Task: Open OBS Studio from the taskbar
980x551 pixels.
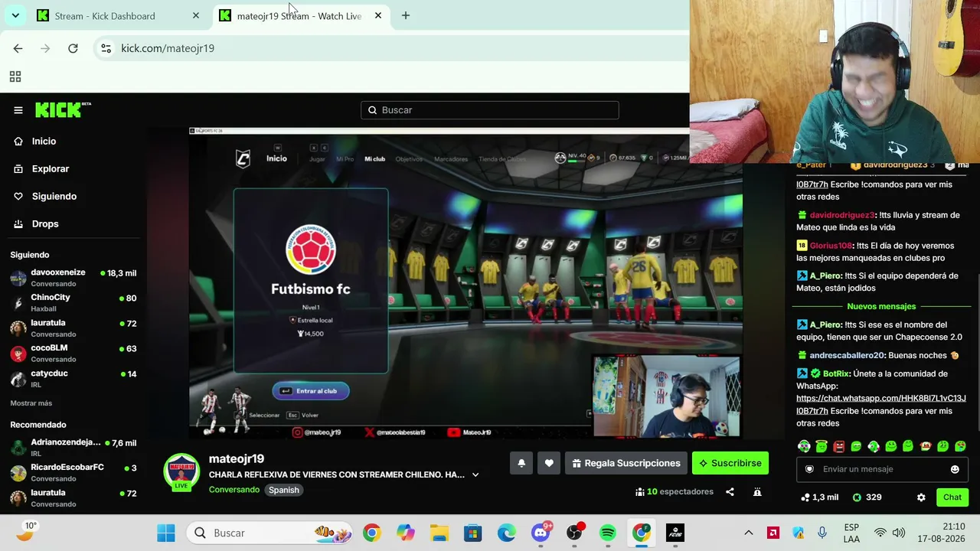Action: tap(574, 533)
